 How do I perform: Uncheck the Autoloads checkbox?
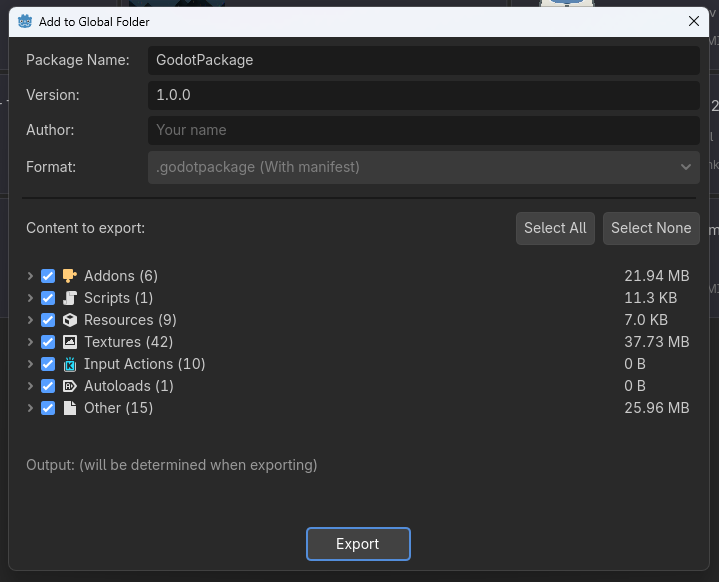(x=48, y=386)
